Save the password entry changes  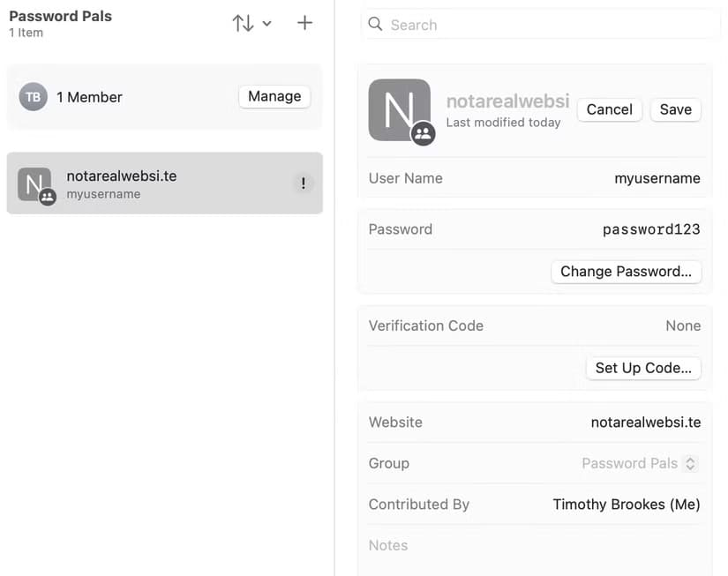676,109
